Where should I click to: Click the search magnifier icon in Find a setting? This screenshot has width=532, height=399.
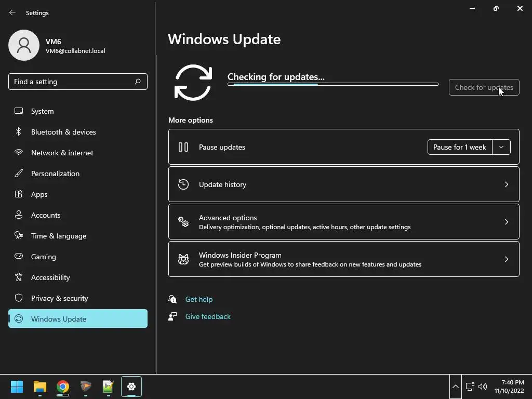(x=138, y=82)
